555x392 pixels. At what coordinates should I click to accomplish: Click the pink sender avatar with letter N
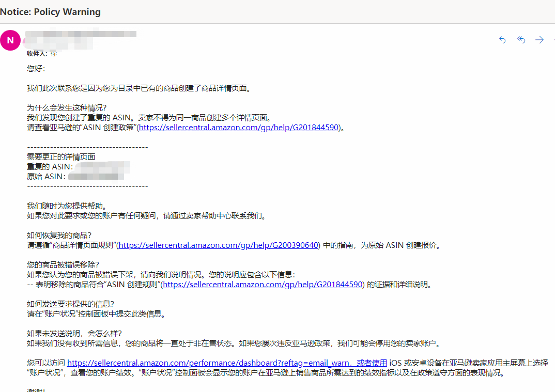(10, 40)
